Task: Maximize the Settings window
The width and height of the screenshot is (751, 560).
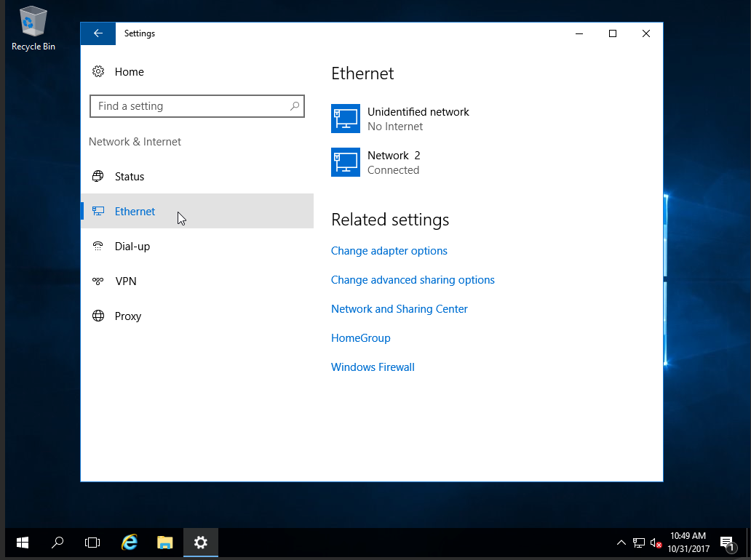Action: [613, 33]
